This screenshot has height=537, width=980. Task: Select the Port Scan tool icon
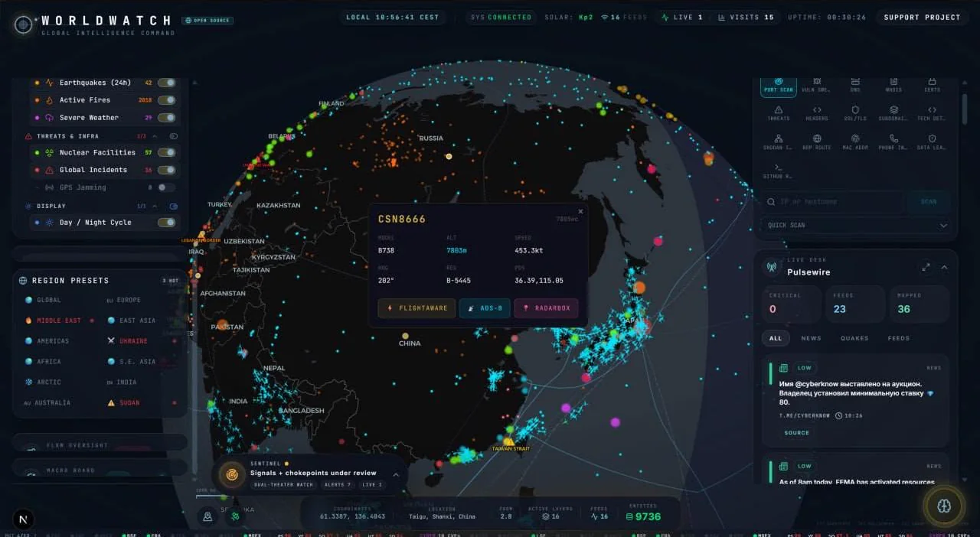tap(778, 85)
